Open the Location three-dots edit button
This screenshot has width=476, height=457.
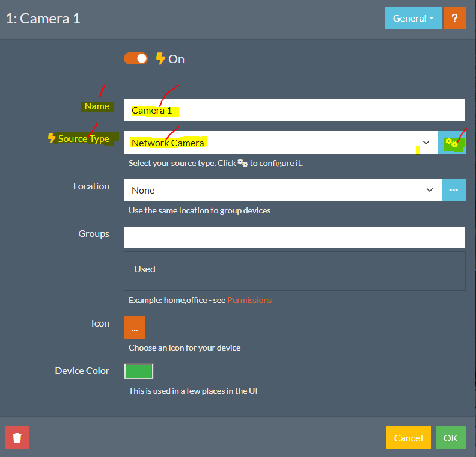(x=454, y=190)
